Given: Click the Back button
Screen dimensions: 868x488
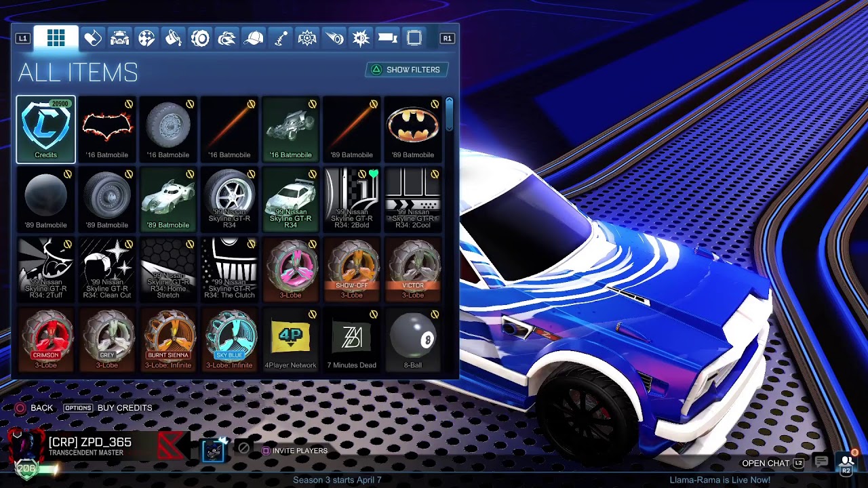Looking at the screenshot, I should pos(34,408).
